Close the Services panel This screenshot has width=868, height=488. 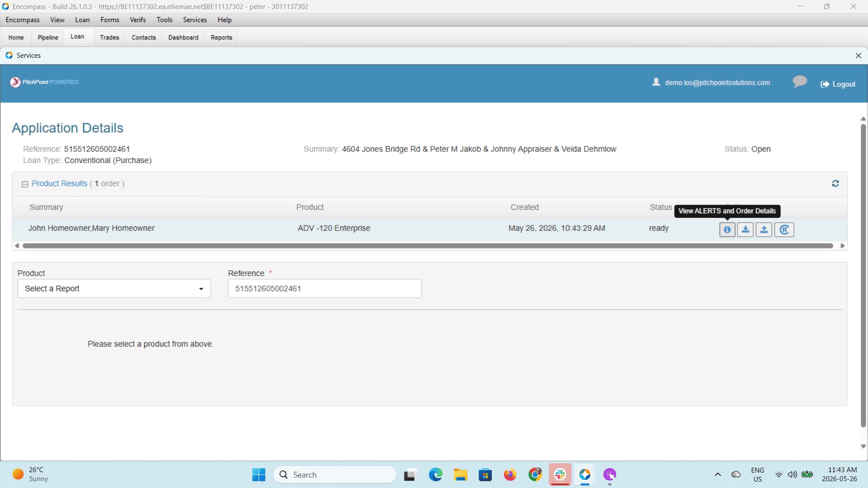pos(859,56)
